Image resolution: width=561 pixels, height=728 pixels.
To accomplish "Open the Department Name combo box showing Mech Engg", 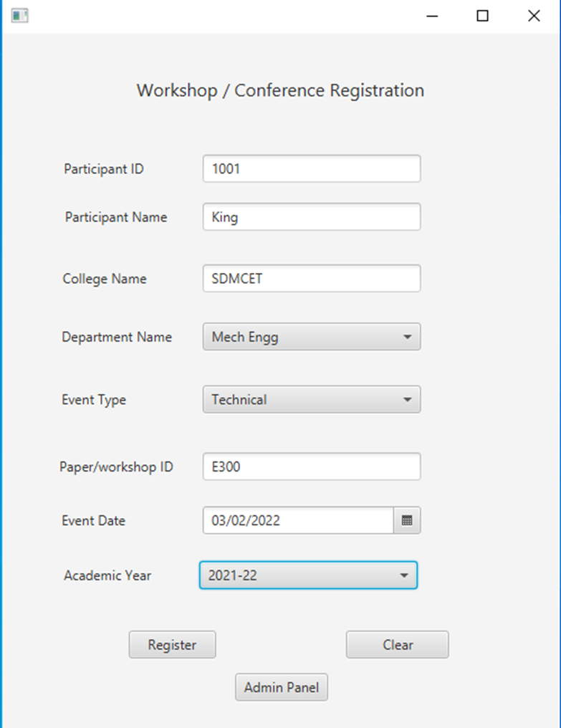I will click(x=311, y=337).
